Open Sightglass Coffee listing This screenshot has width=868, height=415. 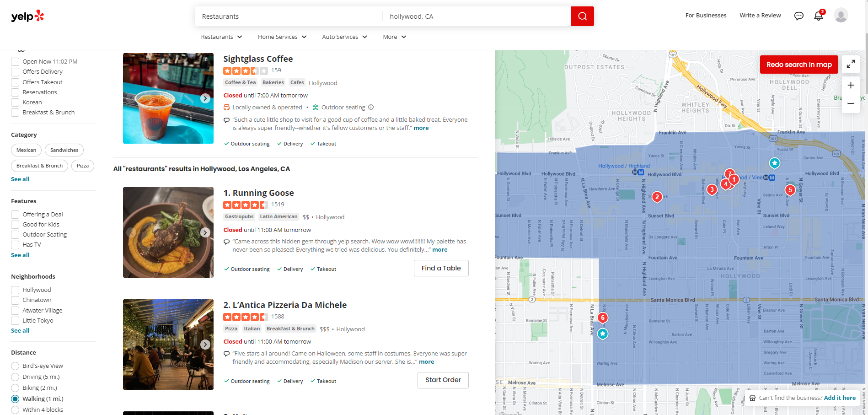[258, 59]
